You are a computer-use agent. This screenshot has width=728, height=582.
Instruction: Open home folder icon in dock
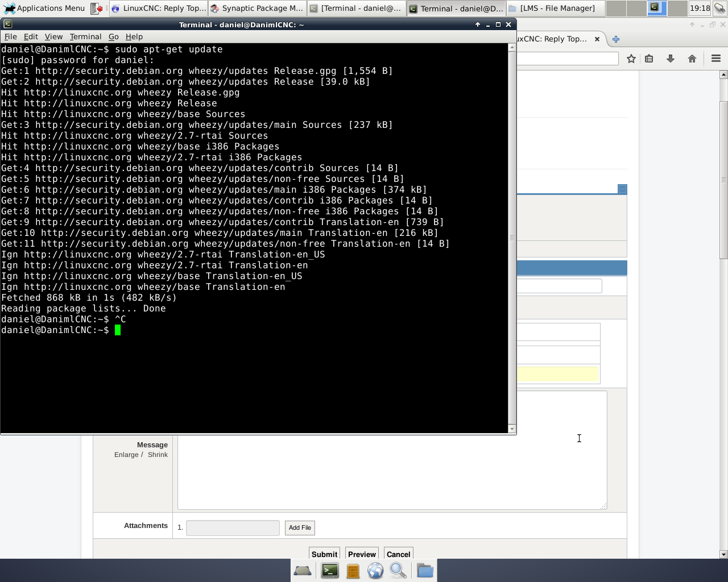click(x=425, y=571)
